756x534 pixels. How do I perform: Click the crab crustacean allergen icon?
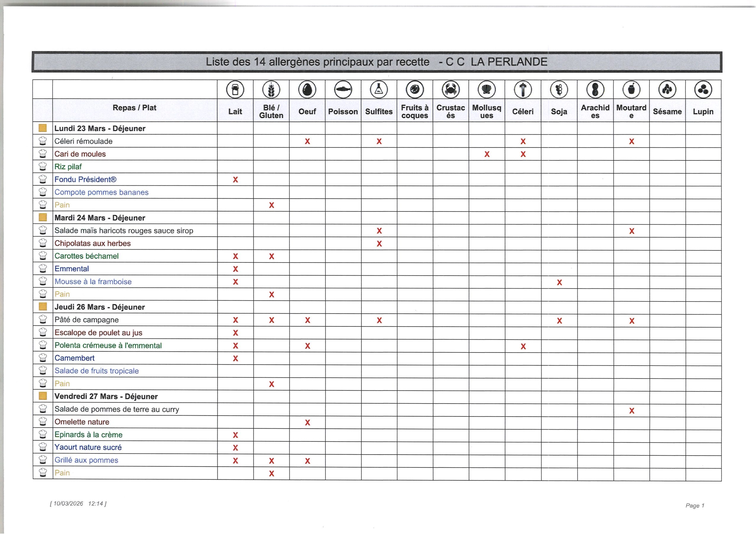tap(450, 89)
